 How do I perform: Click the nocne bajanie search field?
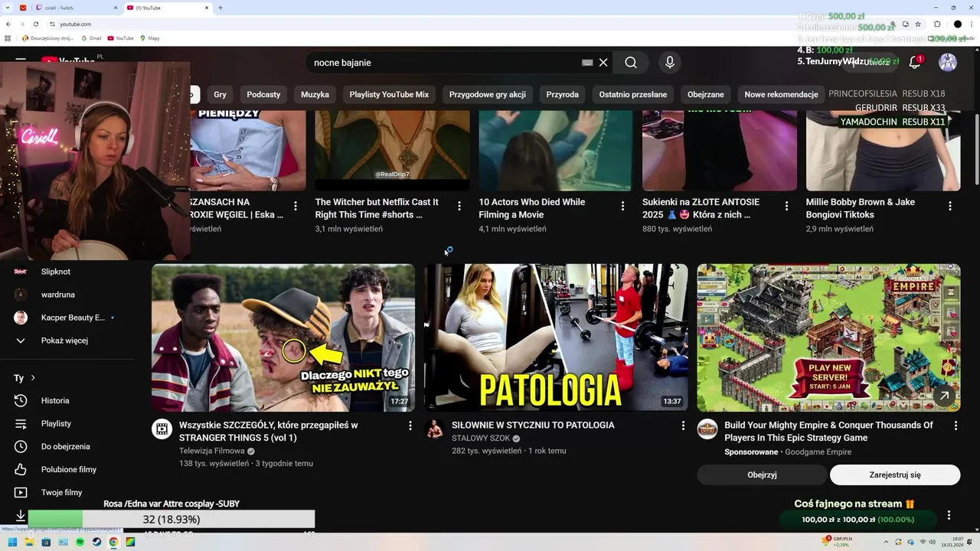pyautogui.click(x=444, y=63)
